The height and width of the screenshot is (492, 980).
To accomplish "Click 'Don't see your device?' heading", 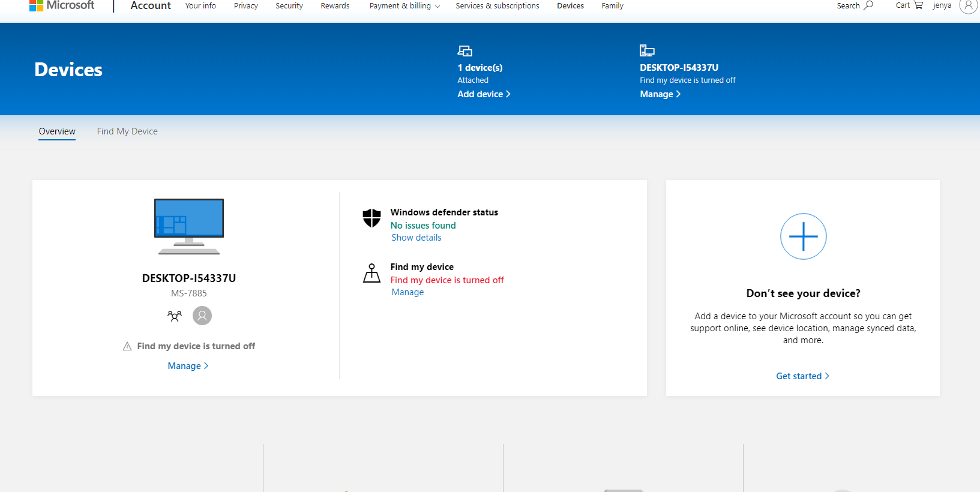I will [x=803, y=293].
